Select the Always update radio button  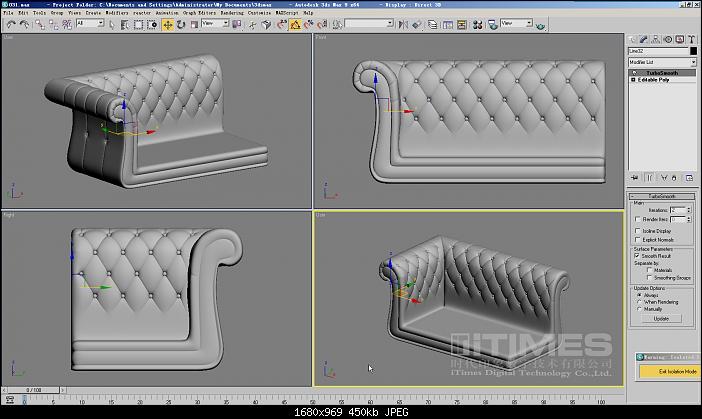click(639, 295)
